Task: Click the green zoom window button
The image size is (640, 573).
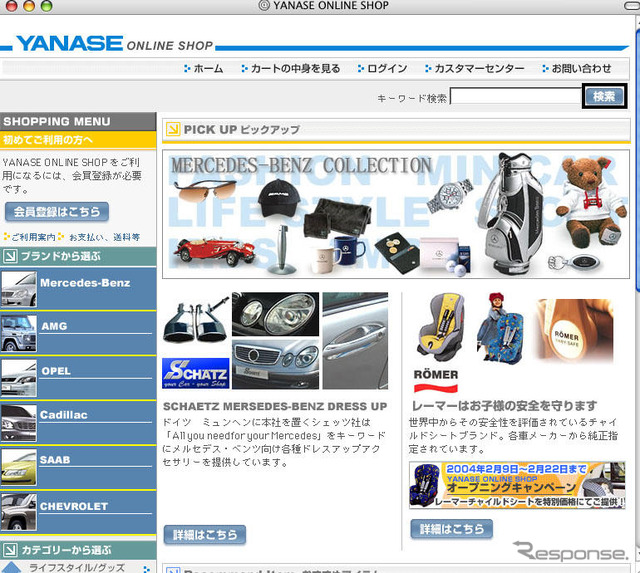Action: point(47,5)
